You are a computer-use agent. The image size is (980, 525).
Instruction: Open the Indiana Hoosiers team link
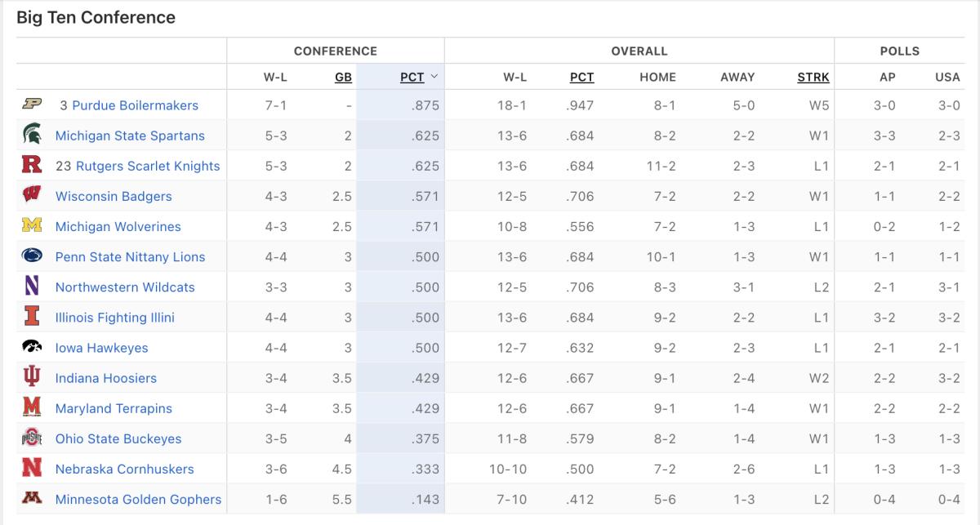(106, 378)
